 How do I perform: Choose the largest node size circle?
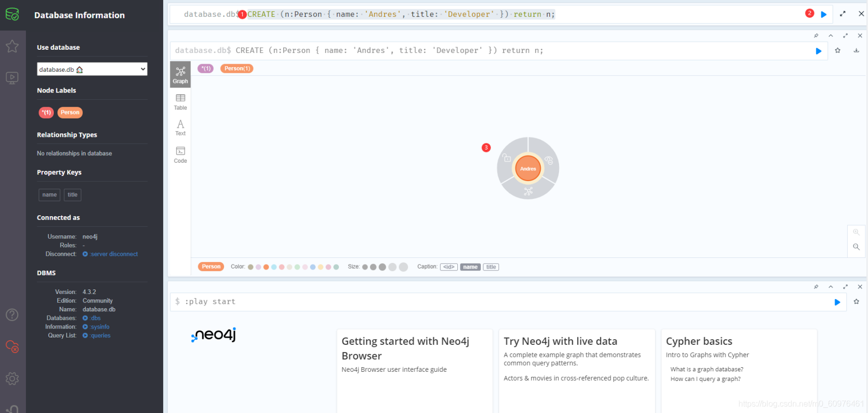coord(404,267)
